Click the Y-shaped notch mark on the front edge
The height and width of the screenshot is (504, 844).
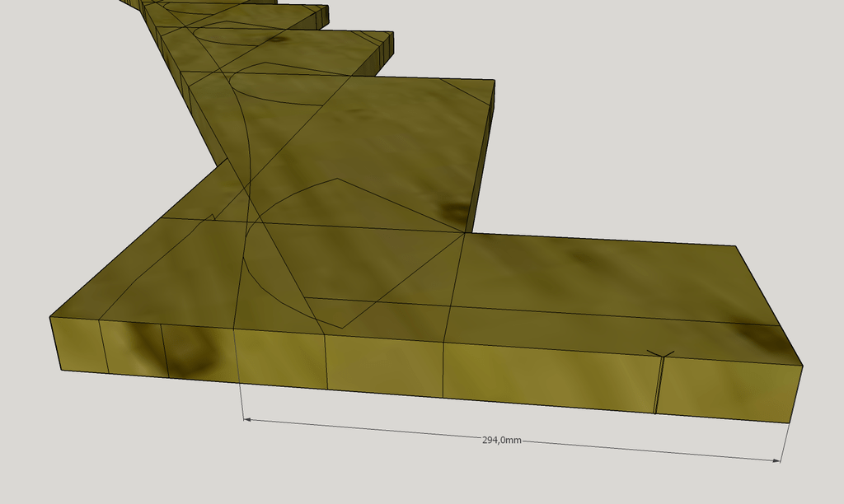661,354
